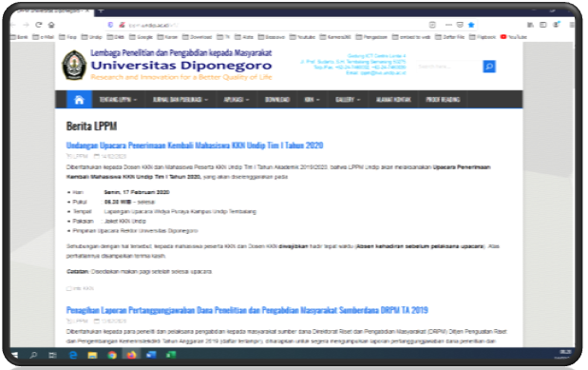
Task: Open the Proof Reading menu item
Action: (443, 100)
